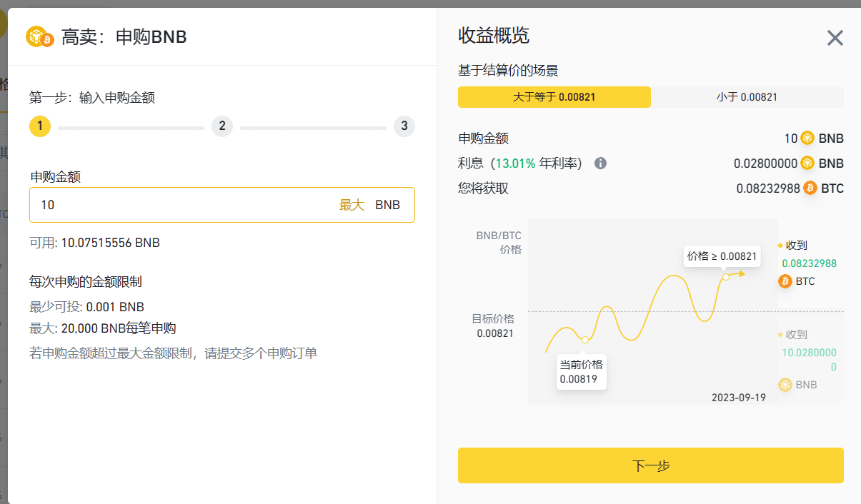Click the 您将获取 amount 0.08232988
The height and width of the screenshot is (504, 861).
coord(768,188)
